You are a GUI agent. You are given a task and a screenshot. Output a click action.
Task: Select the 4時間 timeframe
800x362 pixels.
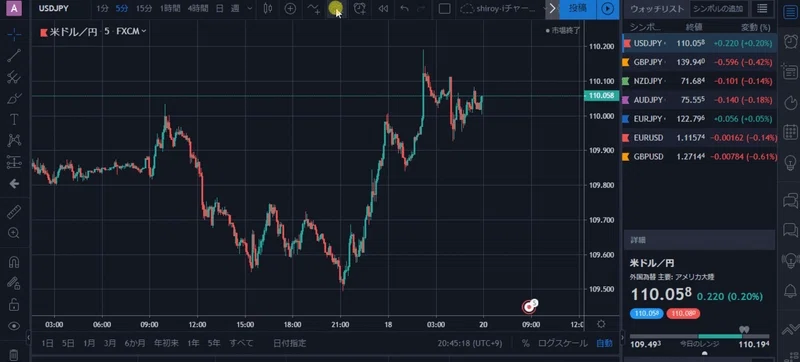click(197, 9)
